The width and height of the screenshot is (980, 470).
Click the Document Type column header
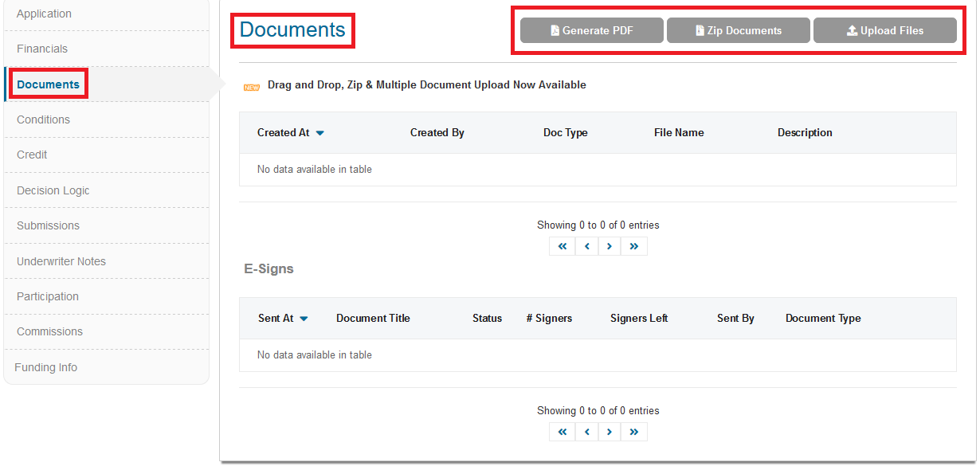click(823, 319)
